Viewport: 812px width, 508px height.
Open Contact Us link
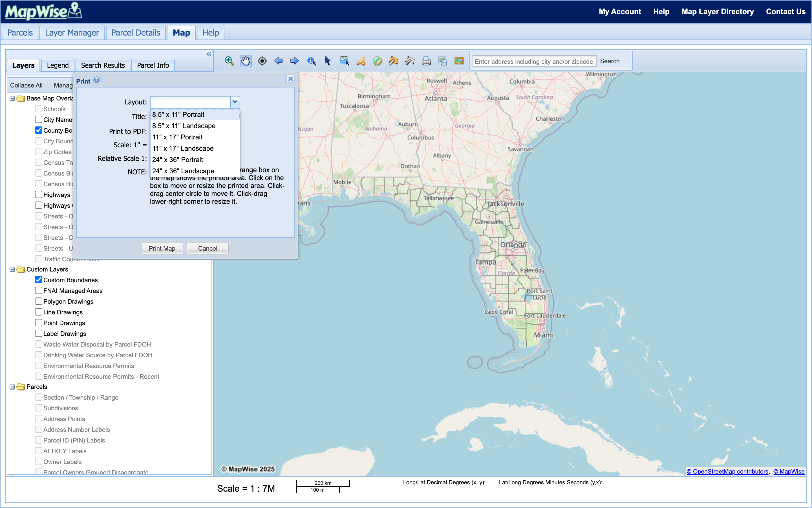click(x=785, y=11)
